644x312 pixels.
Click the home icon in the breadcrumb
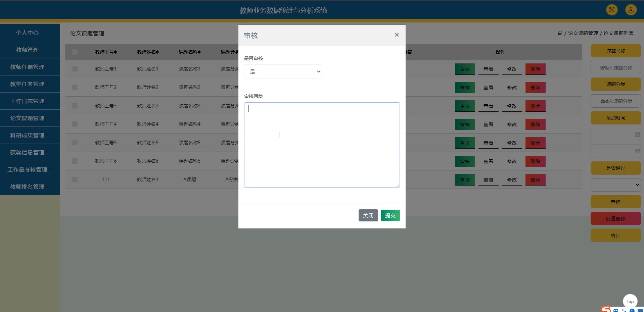click(x=560, y=33)
